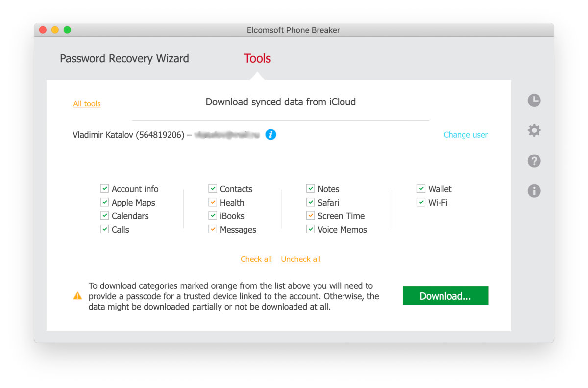Uncheck the Safari checkbox
The height and width of the screenshot is (388, 588).
310,202
